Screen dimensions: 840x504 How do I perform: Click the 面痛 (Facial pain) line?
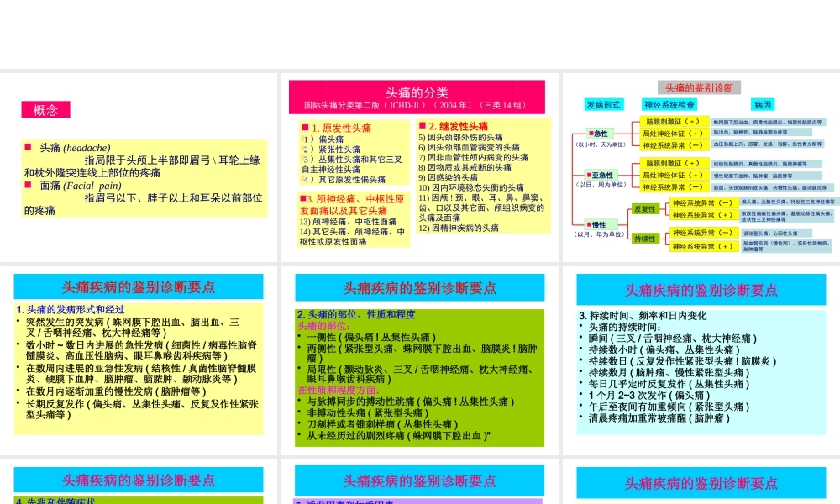(81, 186)
